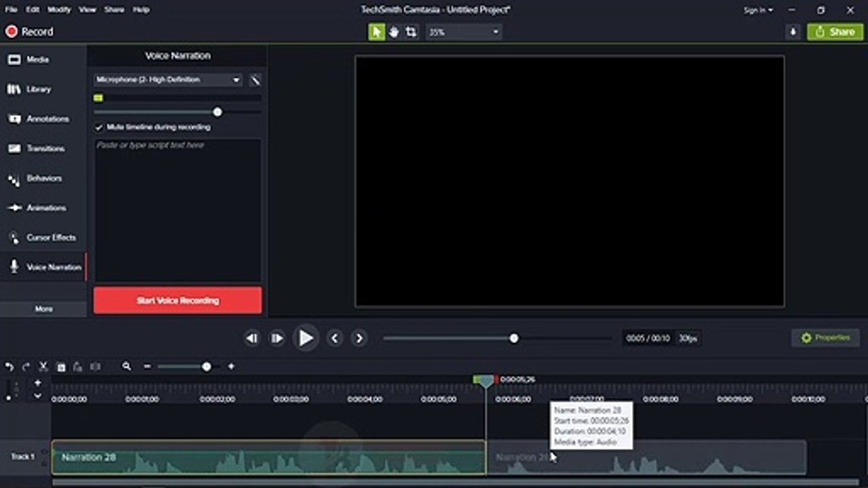Screen dimensions: 868x488
Task: Open the File menu
Action: coord(11,9)
